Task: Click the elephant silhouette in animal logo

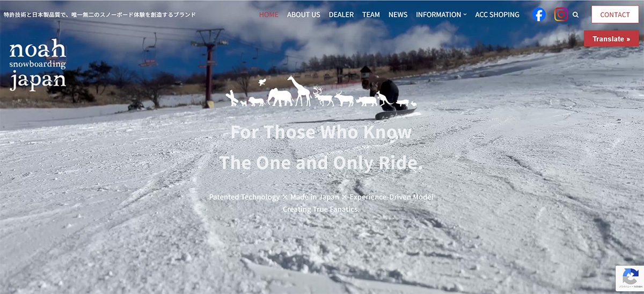Action: [x=280, y=97]
